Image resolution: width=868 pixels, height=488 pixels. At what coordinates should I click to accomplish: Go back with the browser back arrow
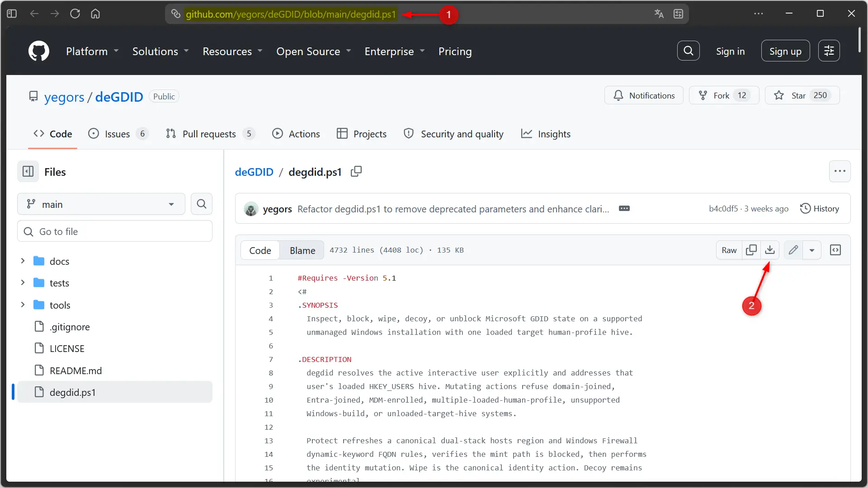click(34, 14)
